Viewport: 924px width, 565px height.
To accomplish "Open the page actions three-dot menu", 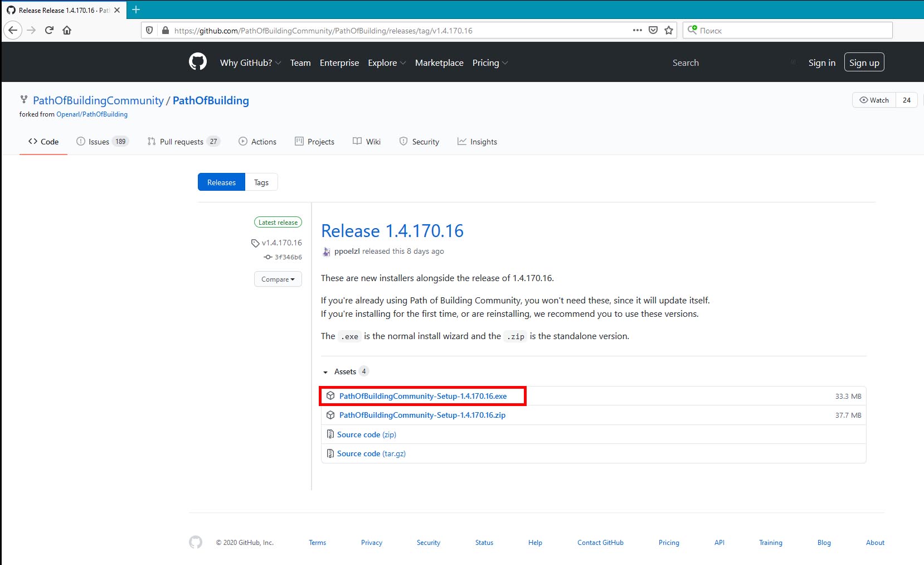I will [x=638, y=30].
